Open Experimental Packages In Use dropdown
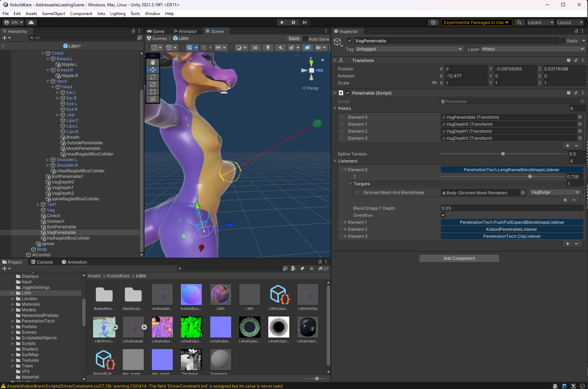 [x=476, y=22]
